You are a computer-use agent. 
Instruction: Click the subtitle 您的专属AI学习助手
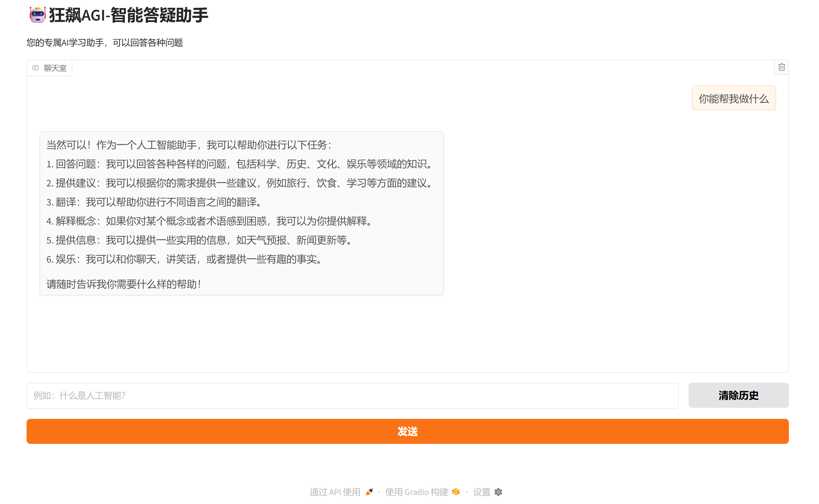point(105,43)
